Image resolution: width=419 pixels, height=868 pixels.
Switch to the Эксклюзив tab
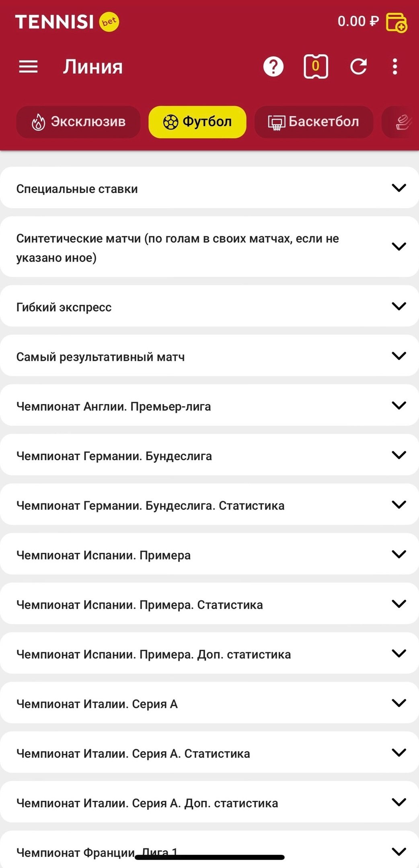coord(78,122)
